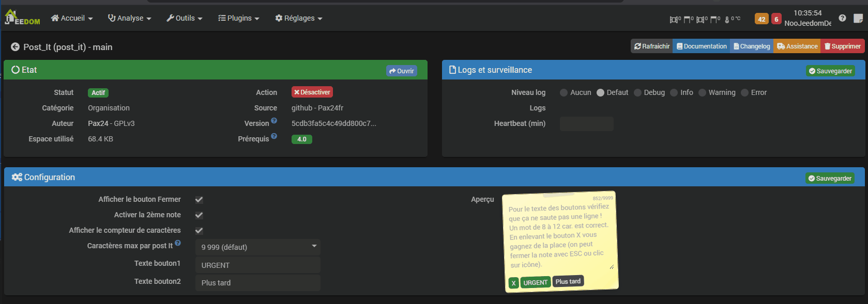868x304 pixels.
Task: Click Plus tard button on preview note
Action: 568,281
